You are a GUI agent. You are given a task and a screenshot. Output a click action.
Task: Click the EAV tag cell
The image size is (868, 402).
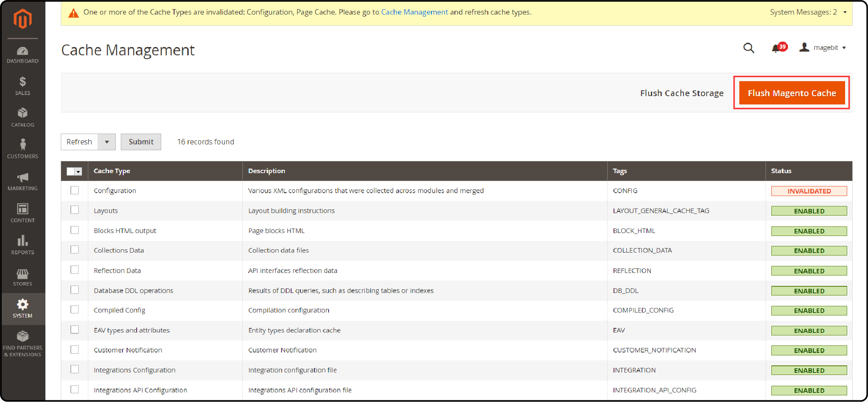(x=619, y=330)
